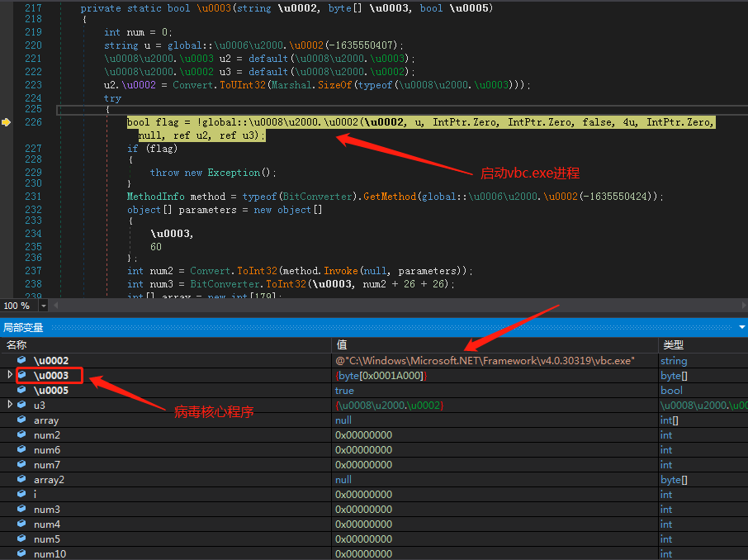Image resolution: width=748 pixels, height=560 pixels.
Task: Click the yellow current-statement arrow in gutter
Action: click(7, 122)
